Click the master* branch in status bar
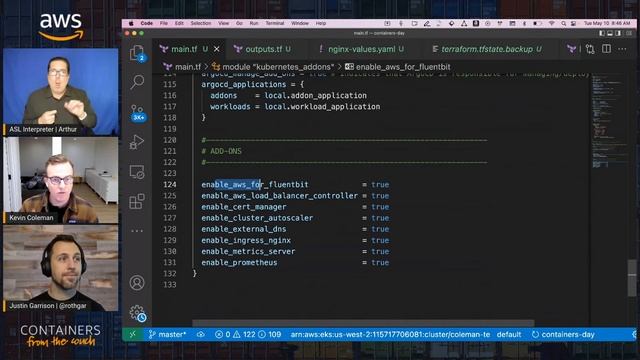Screen dimensions: 640x360 click(167, 334)
